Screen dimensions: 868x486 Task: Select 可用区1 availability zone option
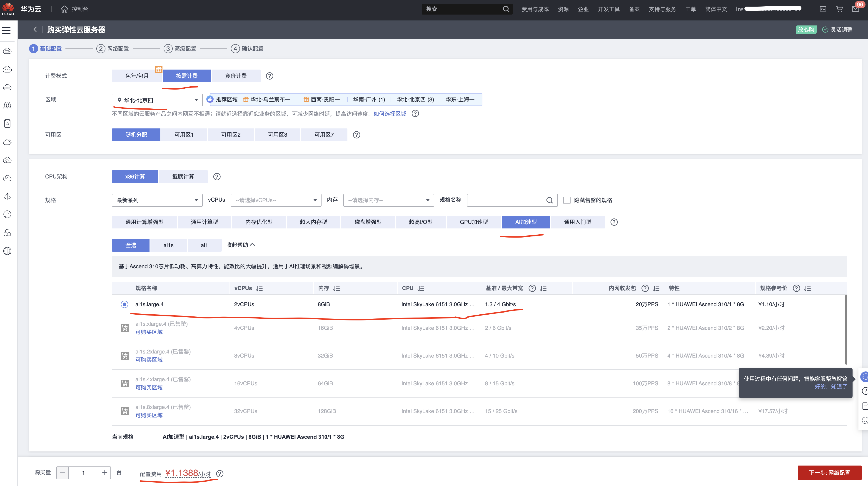pyautogui.click(x=184, y=135)
